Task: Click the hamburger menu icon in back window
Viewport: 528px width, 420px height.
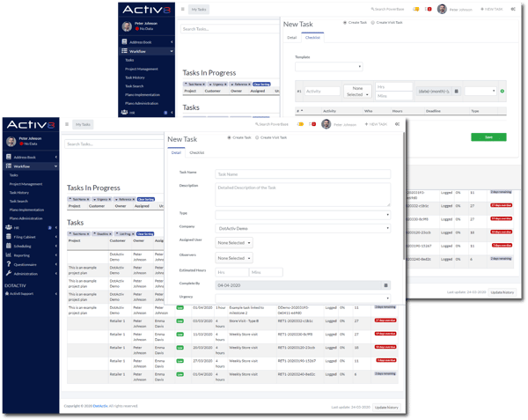Action: tap(182, 9)
